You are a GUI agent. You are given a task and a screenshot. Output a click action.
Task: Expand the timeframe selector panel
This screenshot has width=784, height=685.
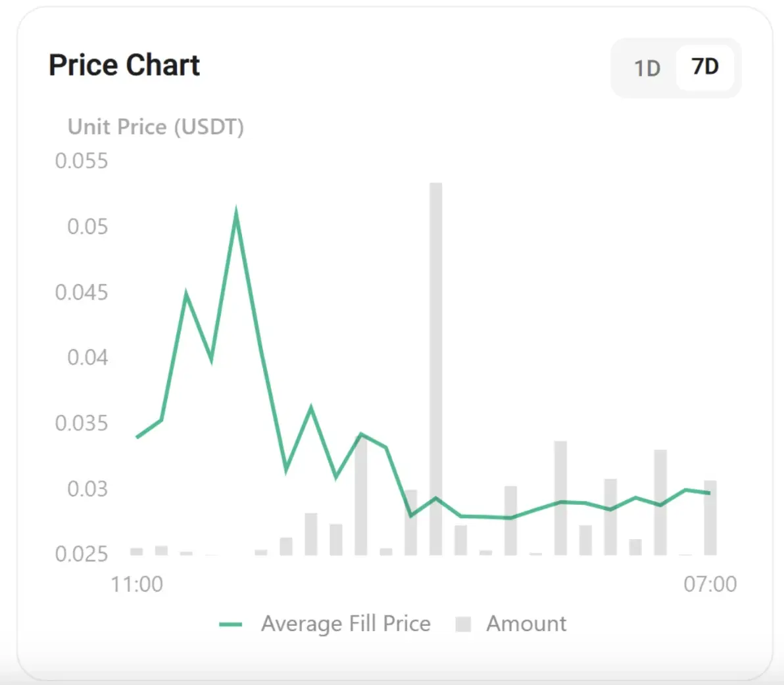(x=676, y=68)
